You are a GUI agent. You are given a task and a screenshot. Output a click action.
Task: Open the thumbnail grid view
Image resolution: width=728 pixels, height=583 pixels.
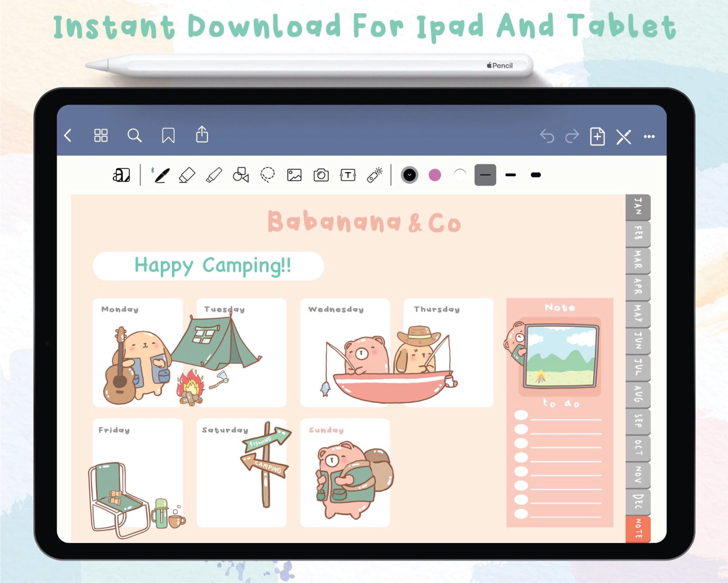101,136
